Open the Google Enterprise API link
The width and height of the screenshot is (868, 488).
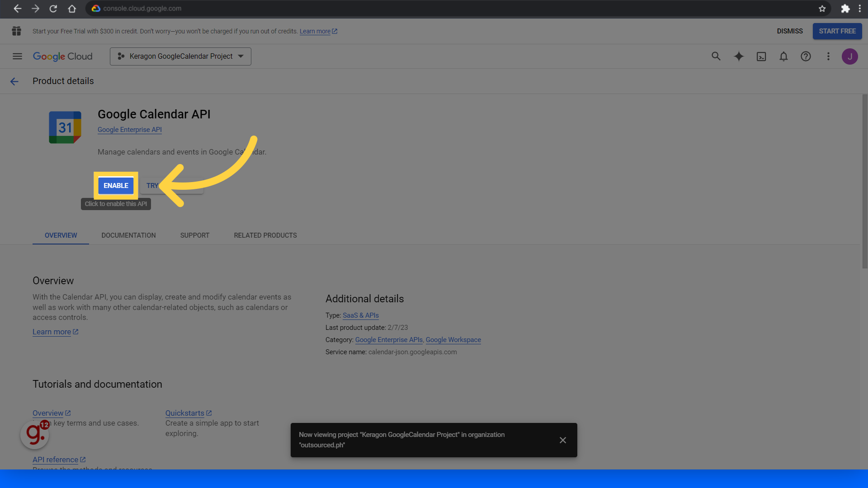[130, 130]
